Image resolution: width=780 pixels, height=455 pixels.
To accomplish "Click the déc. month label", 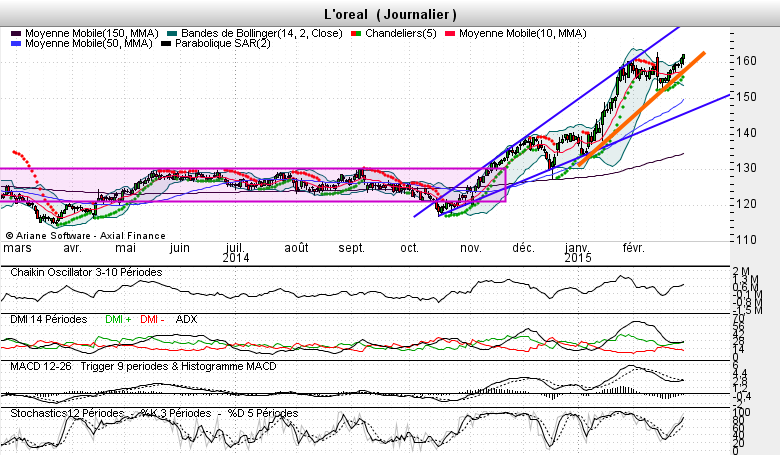I will (523, 248).
